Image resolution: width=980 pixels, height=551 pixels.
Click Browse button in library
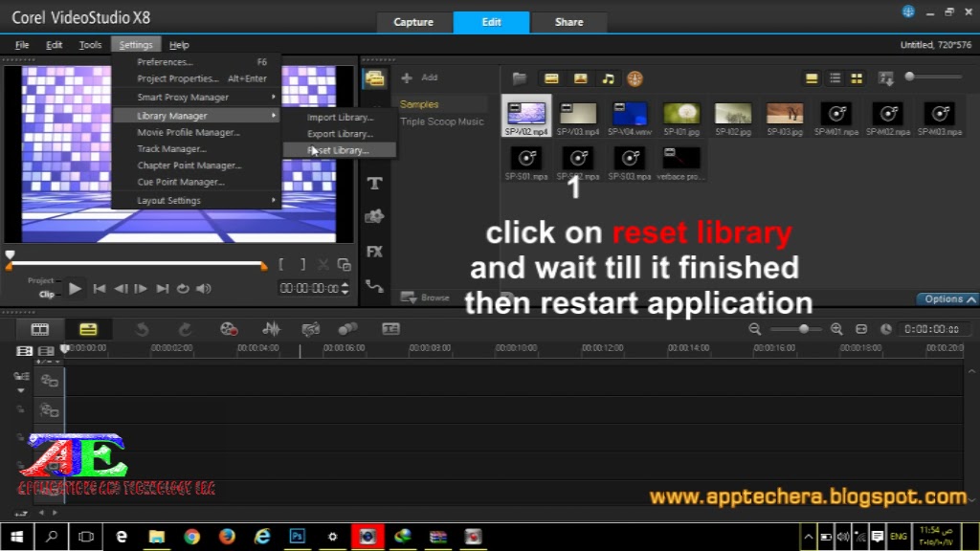click(426, 298)
